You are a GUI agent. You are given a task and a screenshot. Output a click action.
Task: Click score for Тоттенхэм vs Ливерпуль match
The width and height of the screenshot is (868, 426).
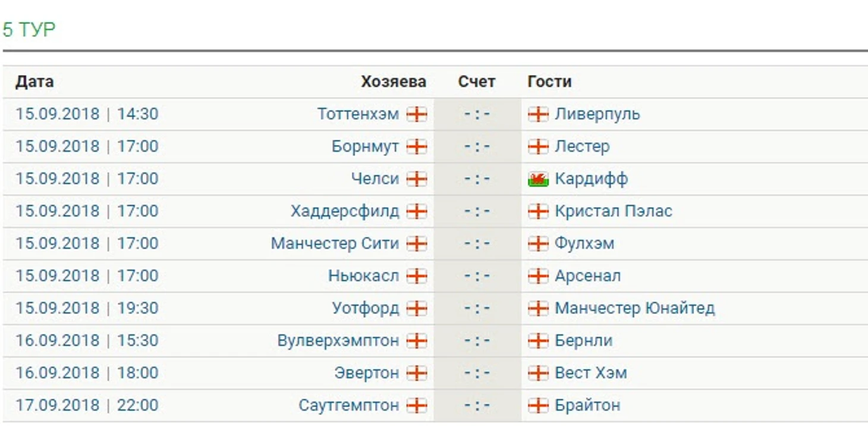pos(477,114)
